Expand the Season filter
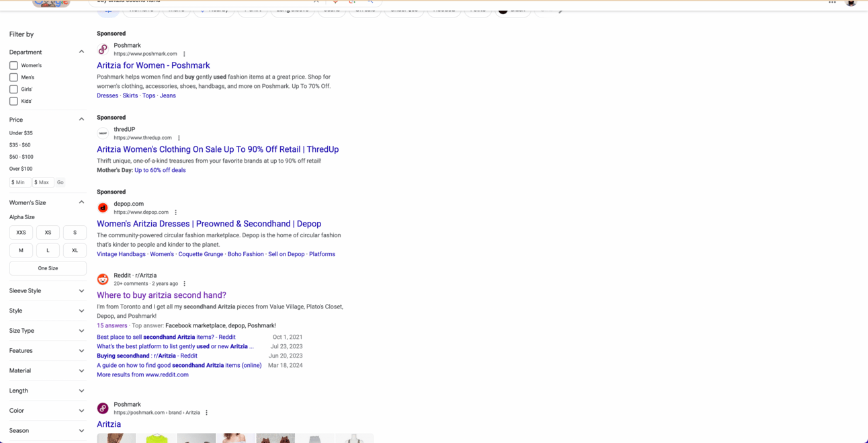868x443 pixels. 81,430
